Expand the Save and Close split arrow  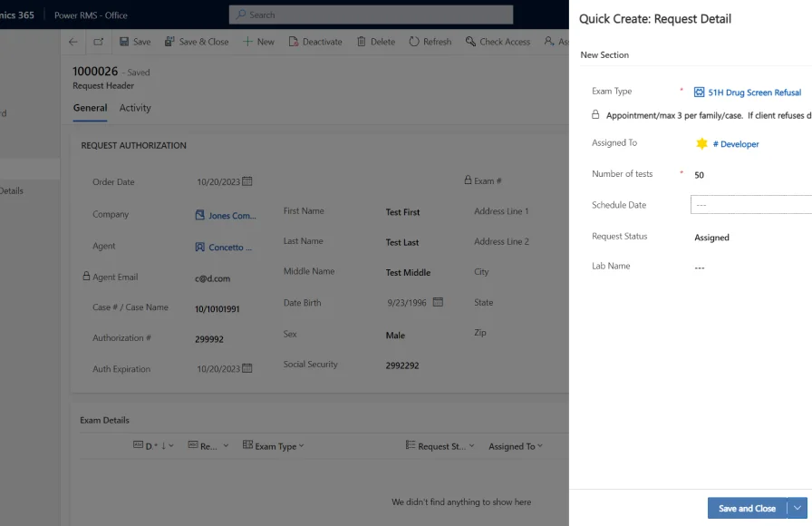pos(797,508)
